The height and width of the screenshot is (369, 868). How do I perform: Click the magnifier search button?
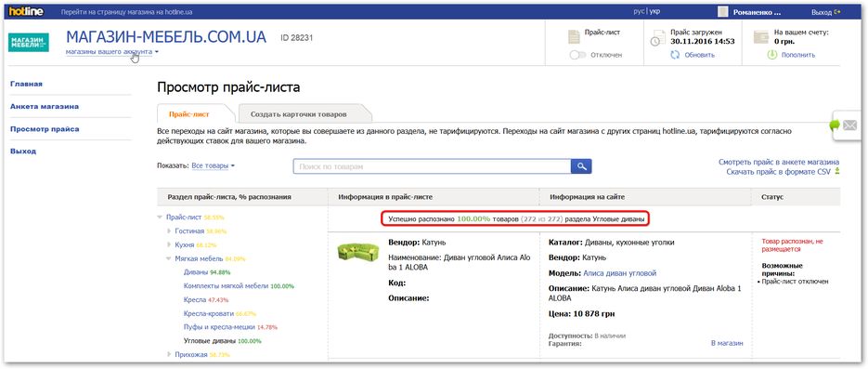coord(581,166)
